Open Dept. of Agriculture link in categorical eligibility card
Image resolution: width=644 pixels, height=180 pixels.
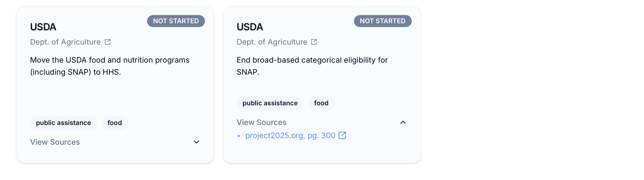(272, 42)
